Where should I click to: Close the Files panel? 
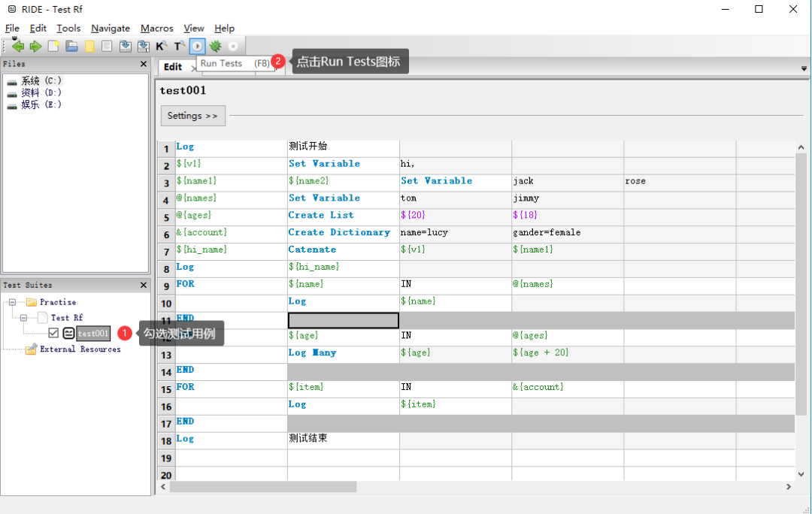[144, 64]
